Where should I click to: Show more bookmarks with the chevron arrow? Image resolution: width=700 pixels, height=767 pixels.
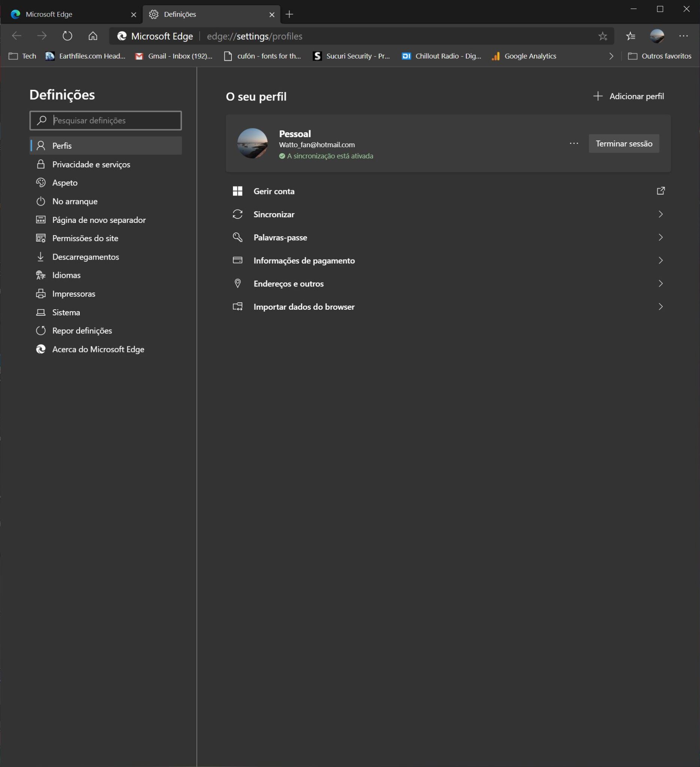point(611,56)
